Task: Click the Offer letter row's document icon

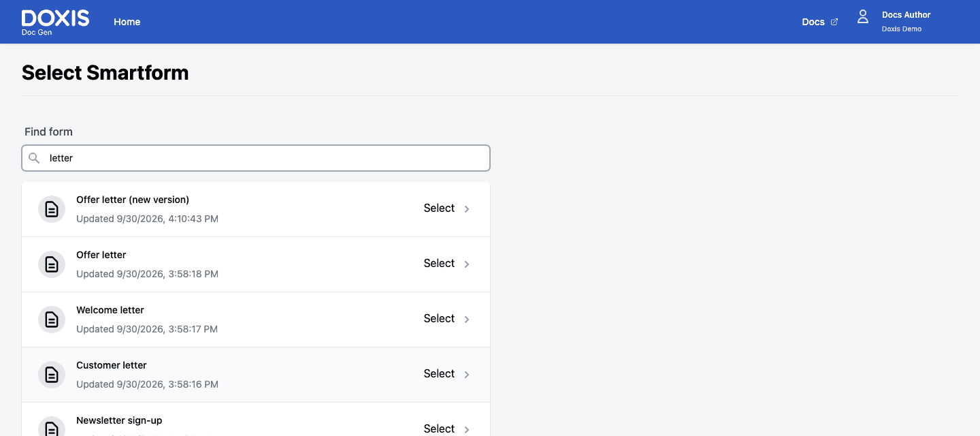Action: point(52,264)
